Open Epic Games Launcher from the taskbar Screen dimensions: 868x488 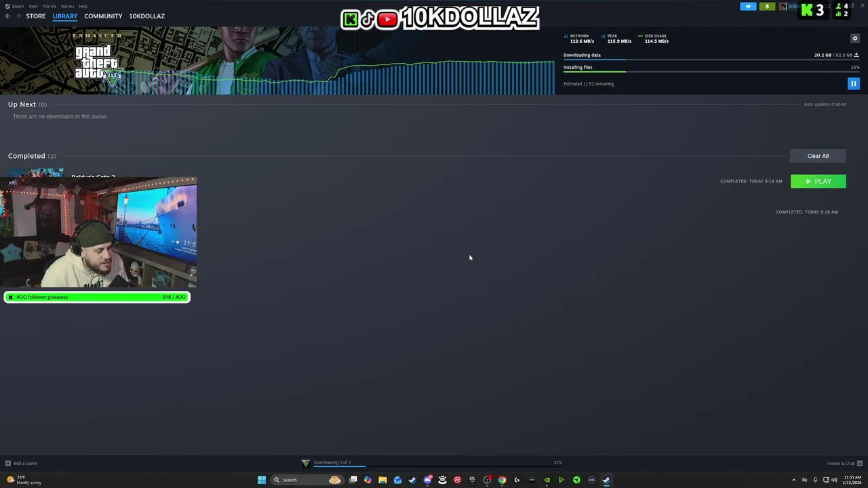(x=472, y=480)
